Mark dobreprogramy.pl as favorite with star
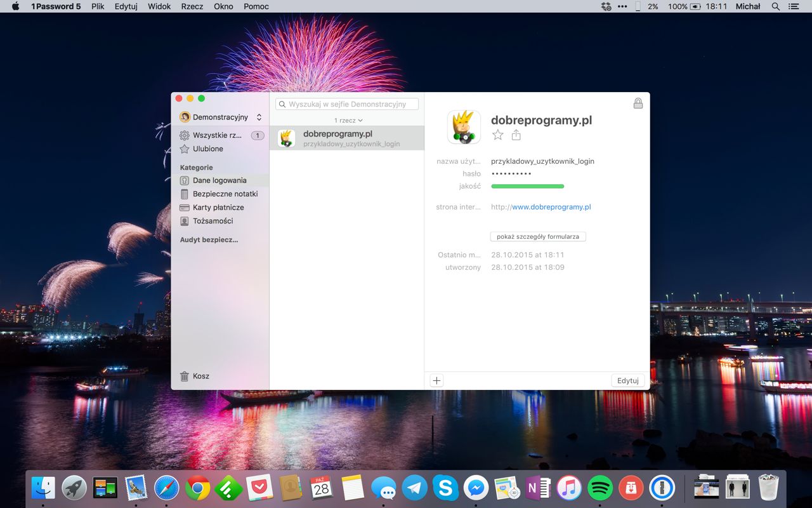This screenshot has width=812, height=508. 498,135
